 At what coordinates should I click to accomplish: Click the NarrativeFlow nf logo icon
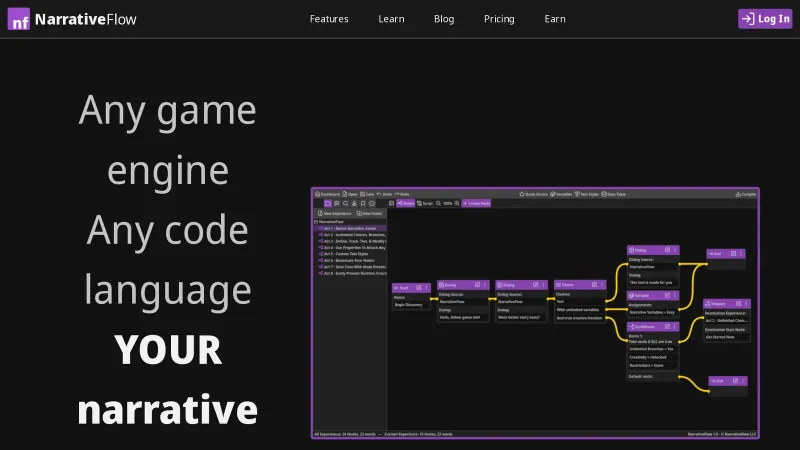[19, 19]
